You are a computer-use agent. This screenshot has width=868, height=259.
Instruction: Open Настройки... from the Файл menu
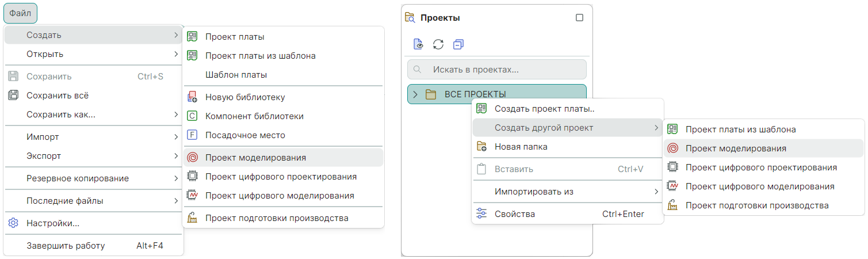[x=93, y=223]
